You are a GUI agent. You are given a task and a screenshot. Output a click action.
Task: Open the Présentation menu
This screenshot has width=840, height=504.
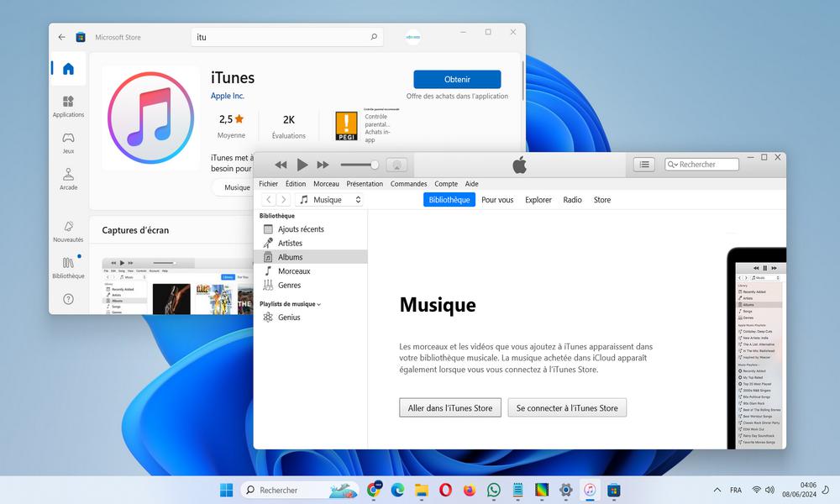365,183
